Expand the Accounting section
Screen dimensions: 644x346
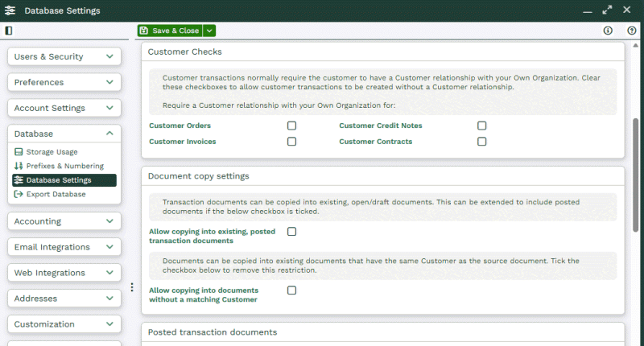pos(64,221)
